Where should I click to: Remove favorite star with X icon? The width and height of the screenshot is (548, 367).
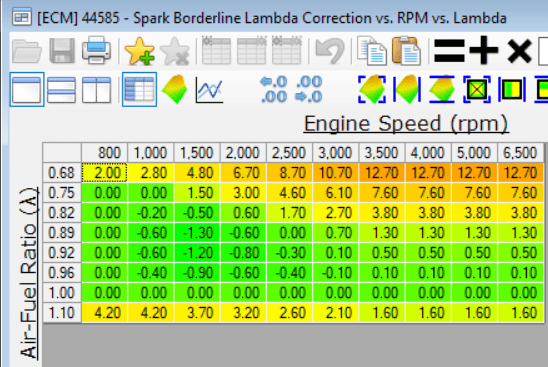pos(174,51)
